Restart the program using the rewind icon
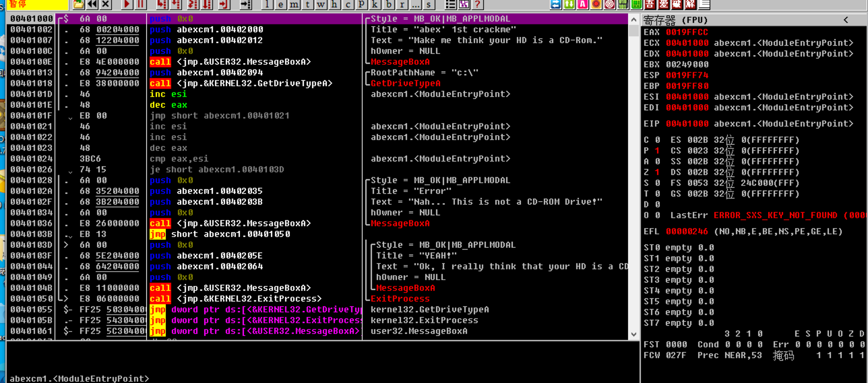Viewport: 868px width, 383px height. [x=92, y=4]
